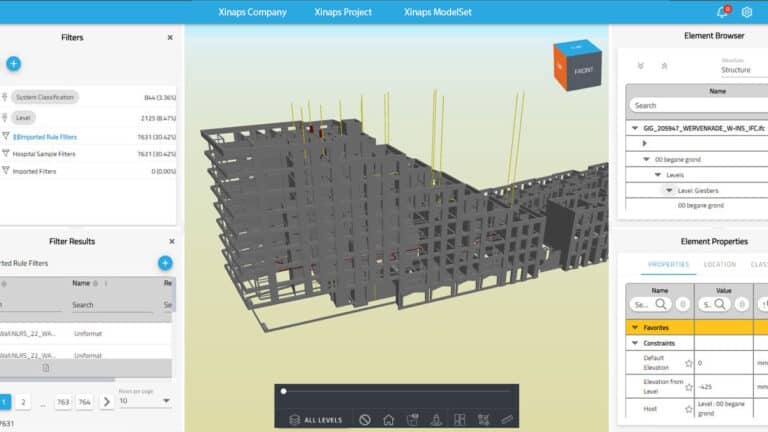The image size is (768, 432).
Task: Go to results page 2
Action: point(23,401)
